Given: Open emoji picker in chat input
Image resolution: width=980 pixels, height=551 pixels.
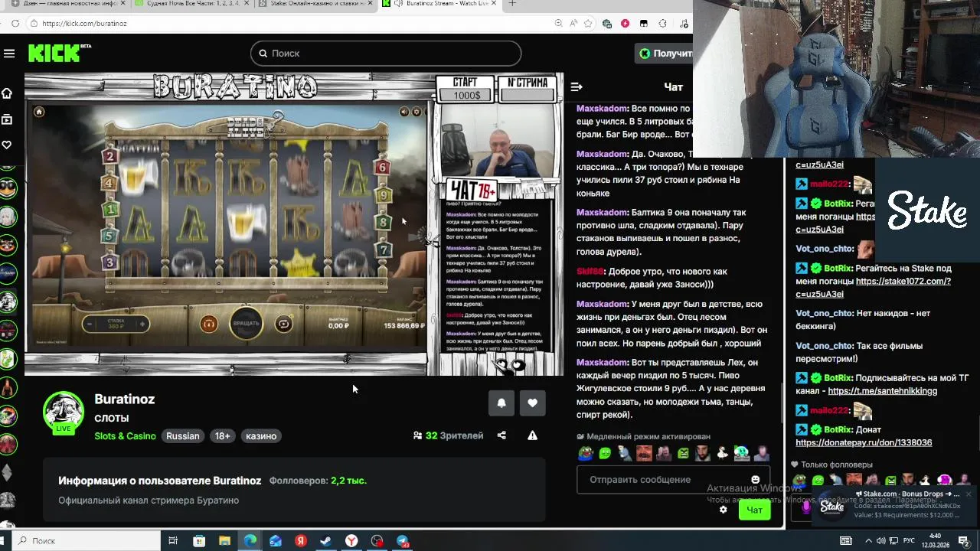Looking at the screenshot, I should [x=756, y=480].
